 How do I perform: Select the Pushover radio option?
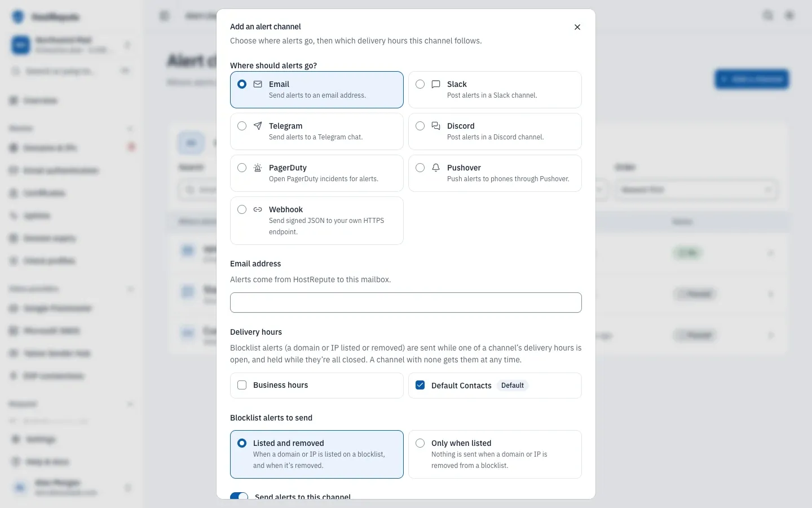click(x=420, y=168)
